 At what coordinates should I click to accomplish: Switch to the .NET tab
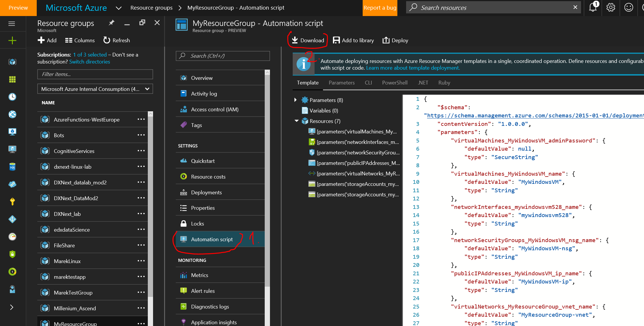pos(423,83)
